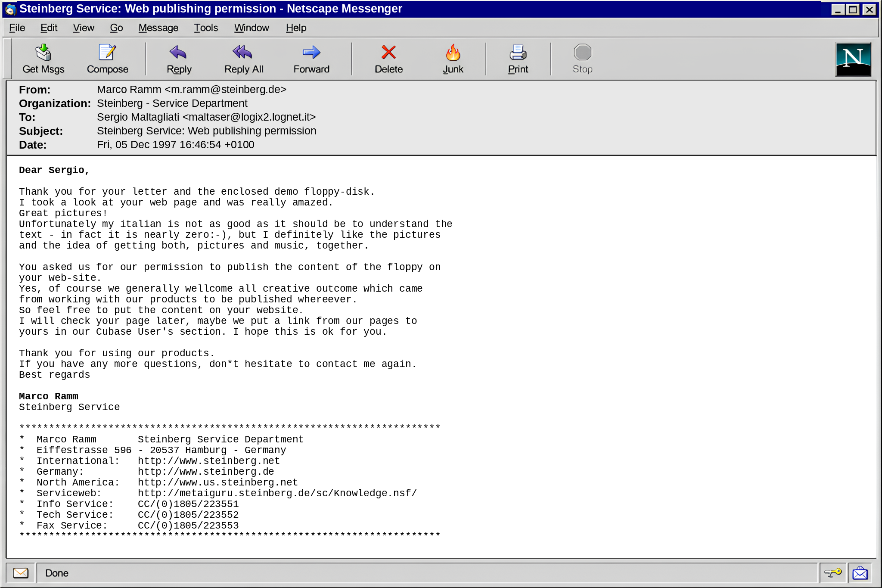882x588 pixels.
Task: Click 'Eiffestrasse 596' address line
Action: (x=84, y=450)
